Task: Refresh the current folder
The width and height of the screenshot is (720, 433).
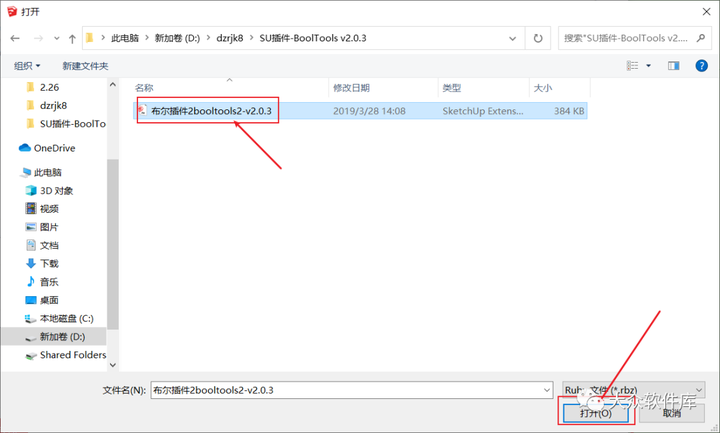Action: click(538, 39)
